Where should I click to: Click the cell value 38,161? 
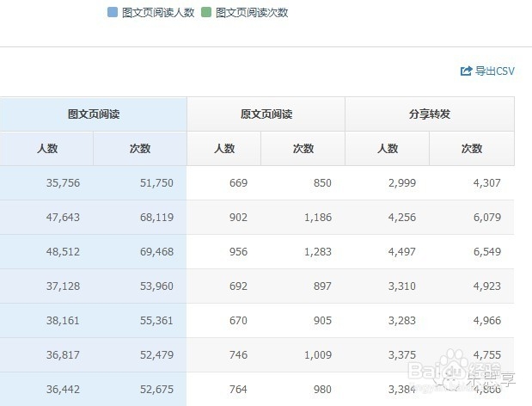click(63, 321)
